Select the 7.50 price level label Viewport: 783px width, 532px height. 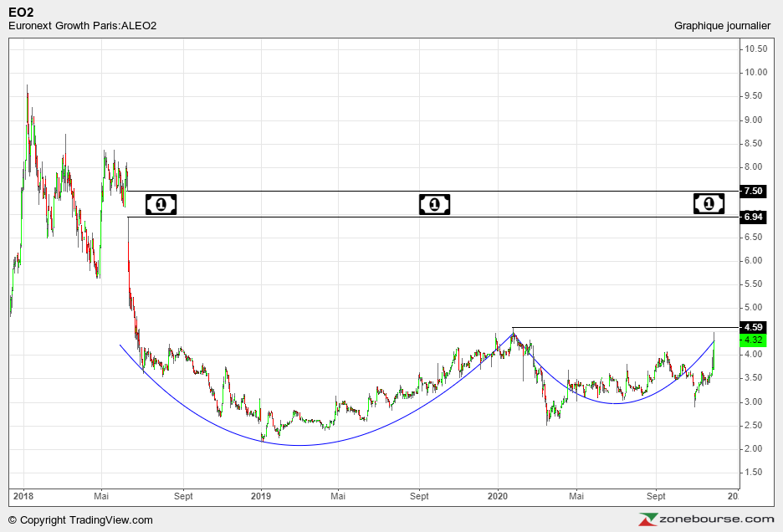(753, 191)
